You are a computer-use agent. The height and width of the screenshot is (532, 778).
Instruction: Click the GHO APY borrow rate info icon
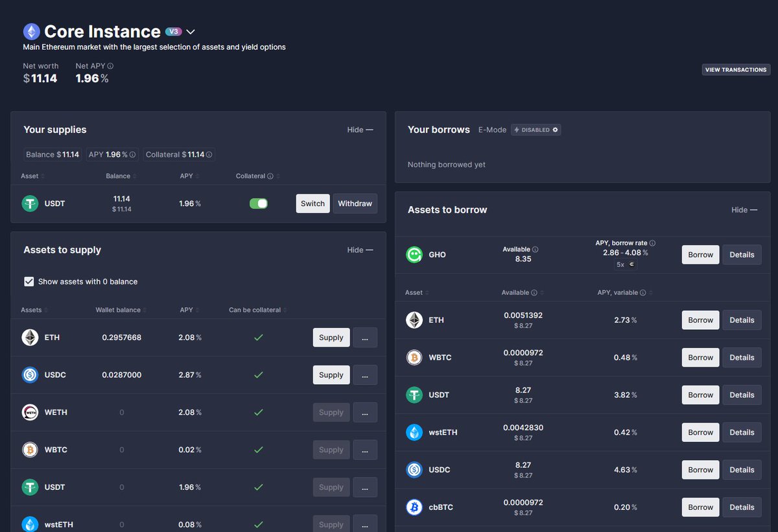pos(652,244)
